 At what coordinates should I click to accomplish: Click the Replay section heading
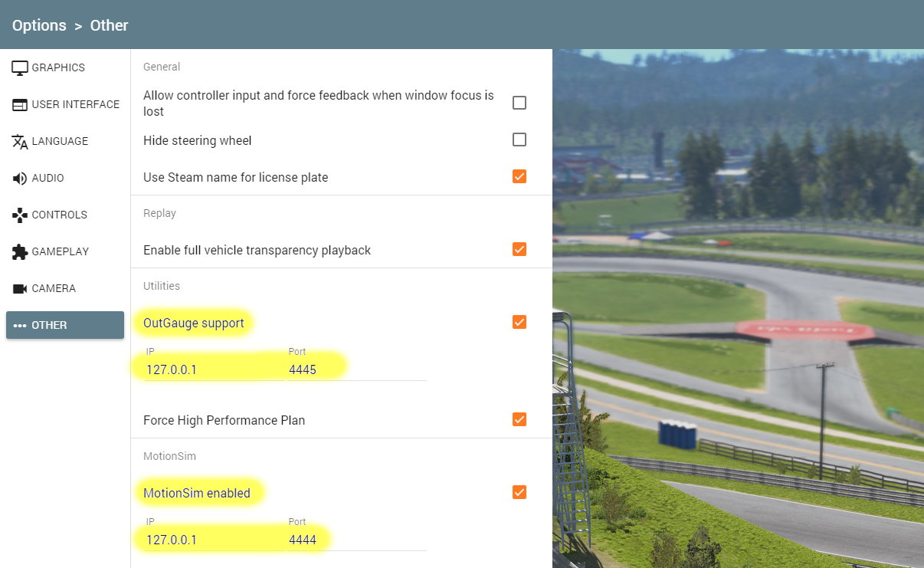[159, 213]
